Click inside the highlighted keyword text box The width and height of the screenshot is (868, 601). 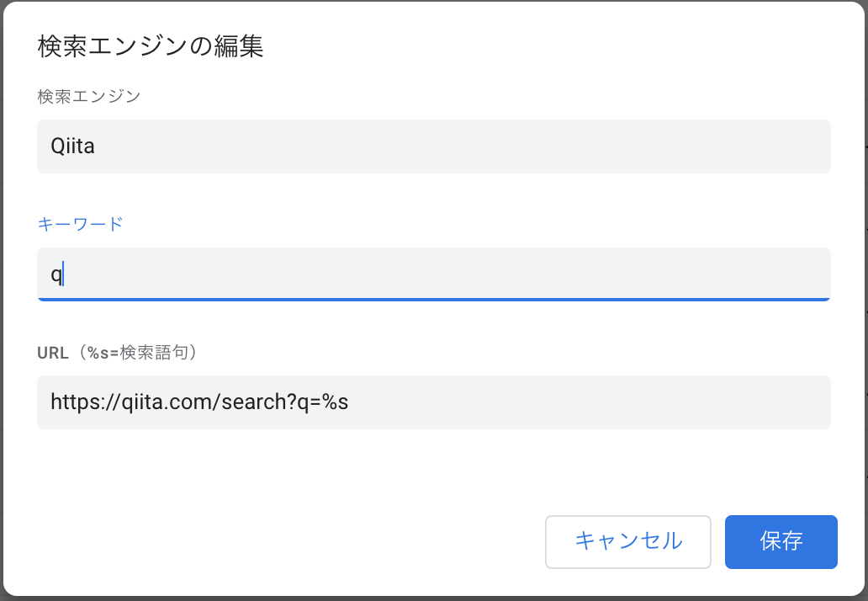click(x=336, y=273)
